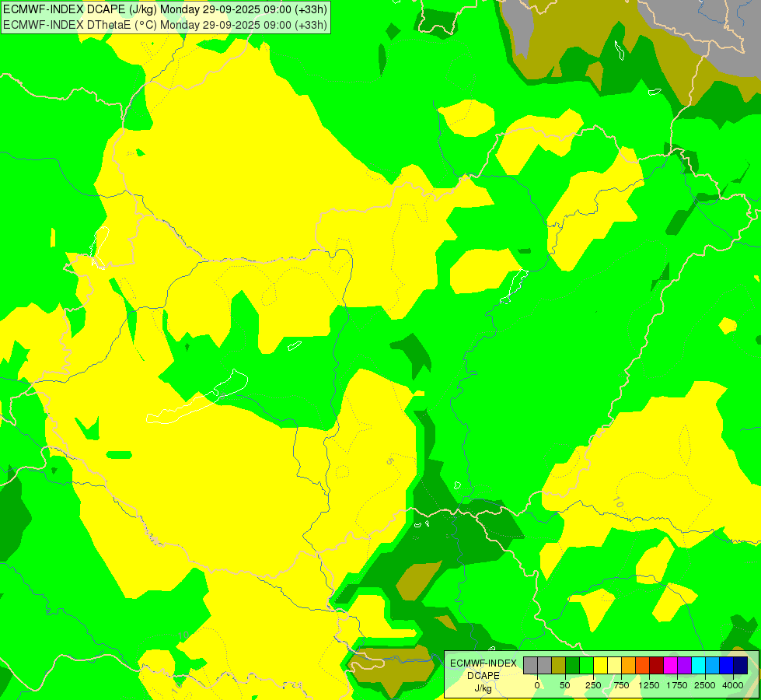
Task: Click the DCAPE title line at top
Action: coord(165,9)
